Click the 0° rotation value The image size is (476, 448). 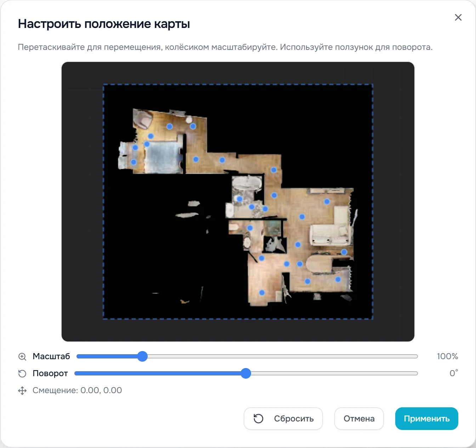(x=454, y=373)
